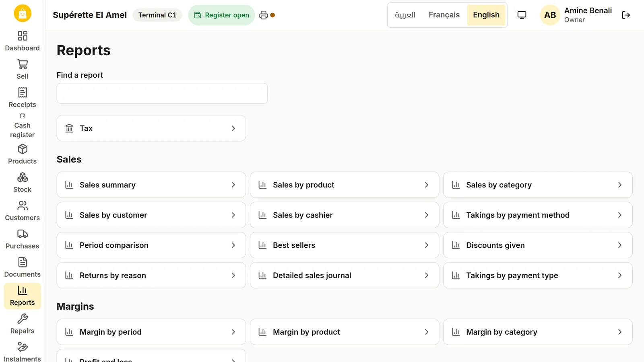This screenshot has width=644, height=362.
Task: Open Sales by category chevron
Action: pos(620,185)
